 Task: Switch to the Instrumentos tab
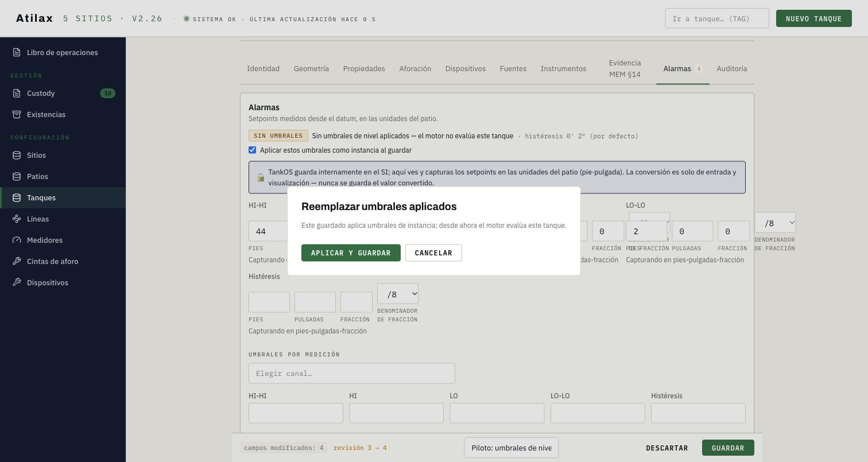pos(563,68)
